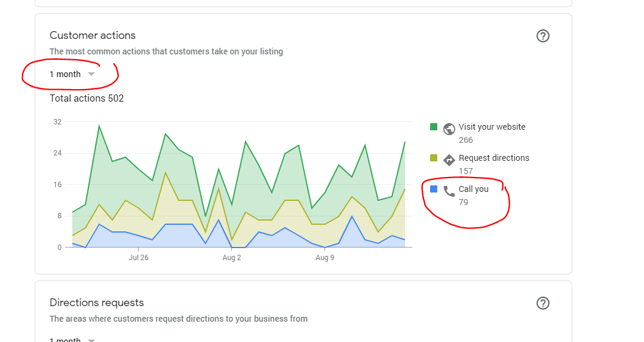Select the Call you legend label

pos(473,189)
